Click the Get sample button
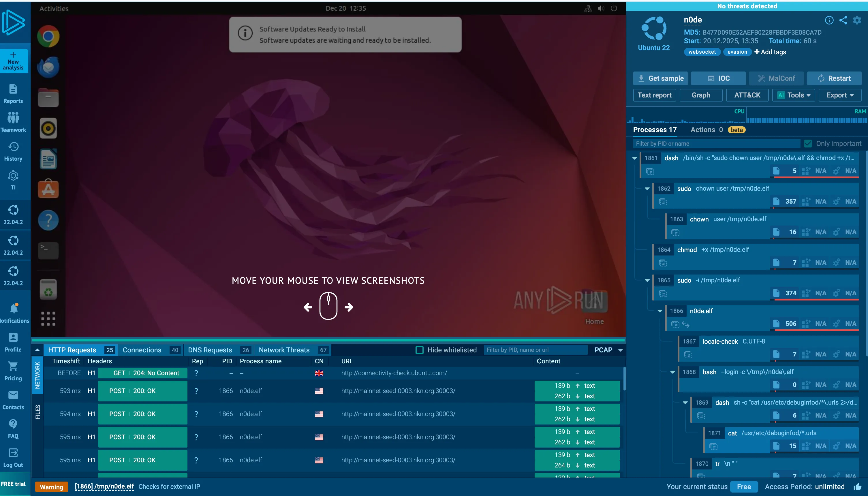The height and width of the screenshot is (496, 868). click(x=660, y=78)
